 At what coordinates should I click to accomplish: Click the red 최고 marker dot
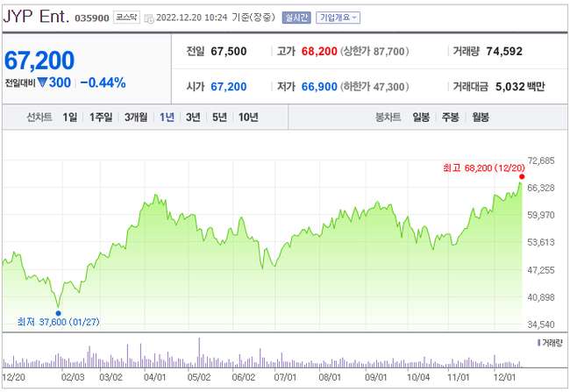(522, 177)
